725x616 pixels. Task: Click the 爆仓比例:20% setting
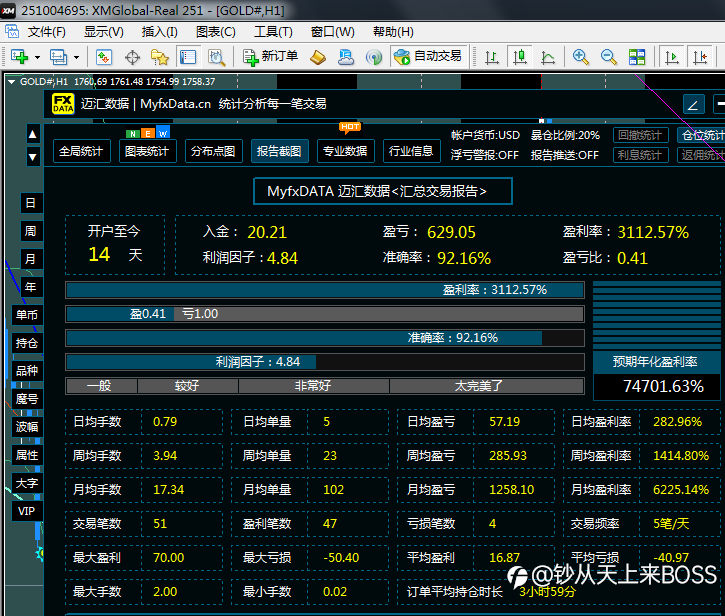click(x=565, y=136)
